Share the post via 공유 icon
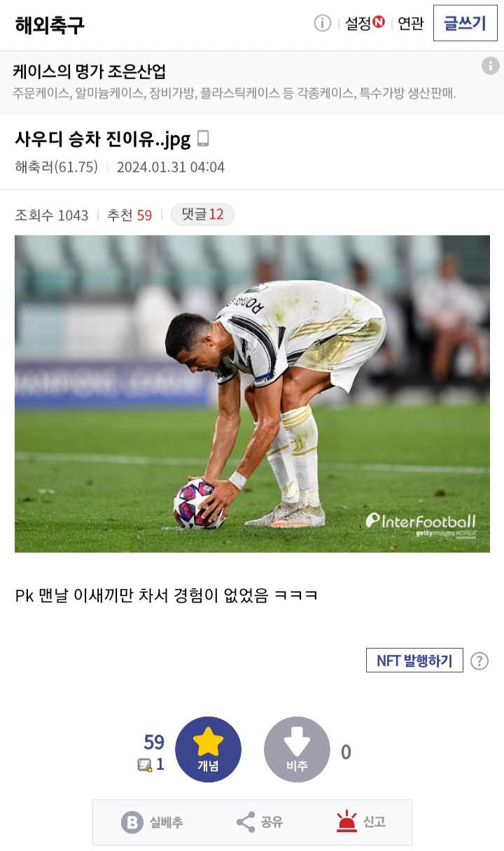The width and height of the screenshot is (504, 851). (259, 822)
